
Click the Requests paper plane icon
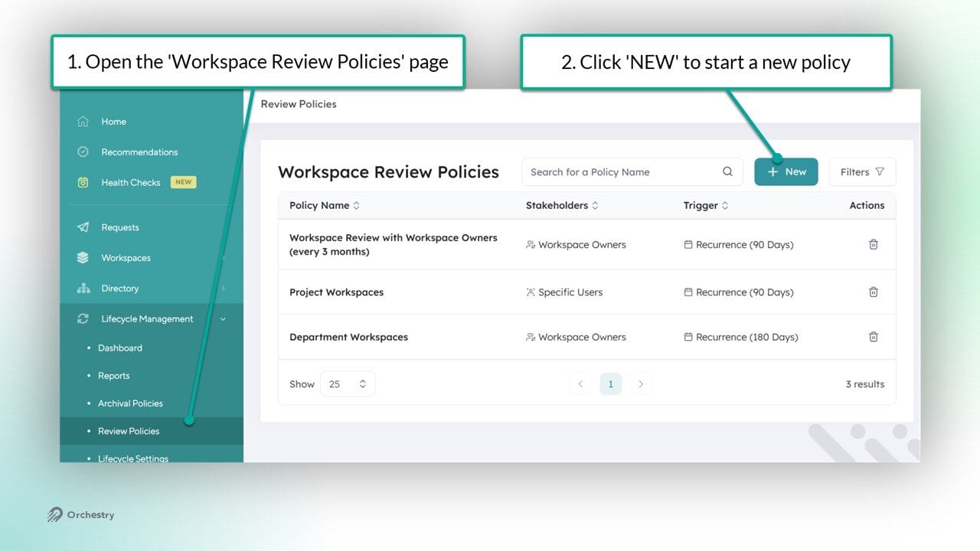[x=83, y=227]
